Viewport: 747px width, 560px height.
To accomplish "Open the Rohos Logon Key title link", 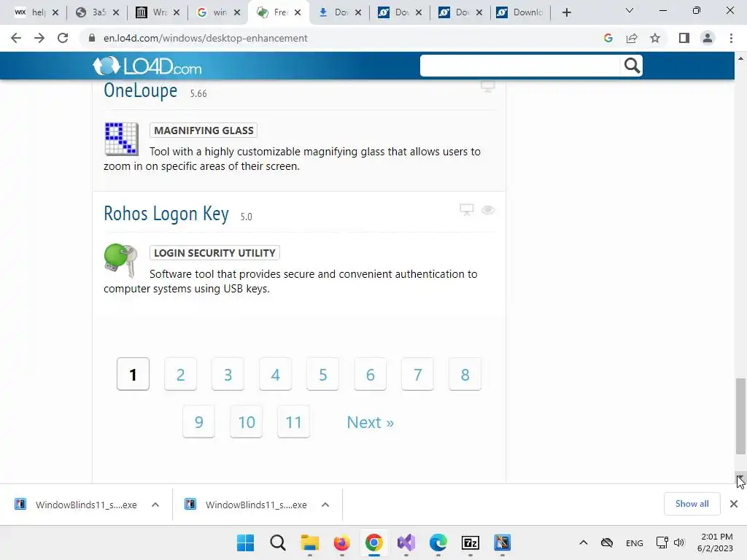I will click(x=166, y=214).
